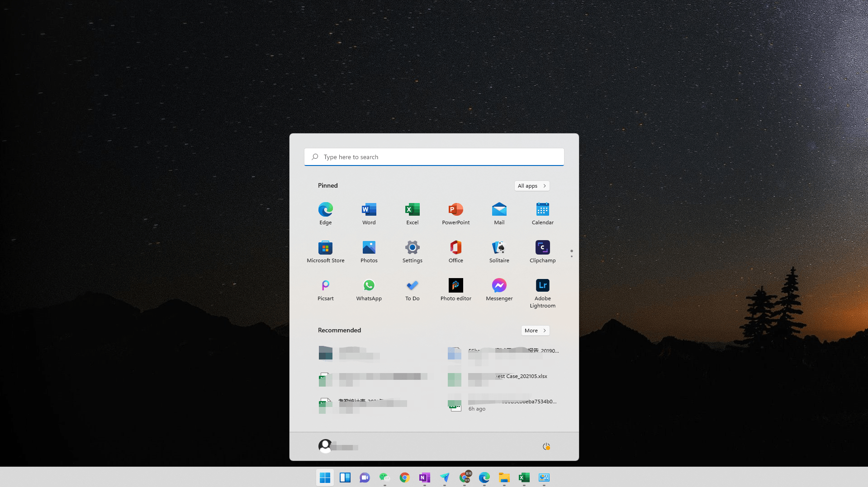Open Settings from pinned apps
This screenshot has width=868, height=487.
pyautogui.click(x=413, y=251)
